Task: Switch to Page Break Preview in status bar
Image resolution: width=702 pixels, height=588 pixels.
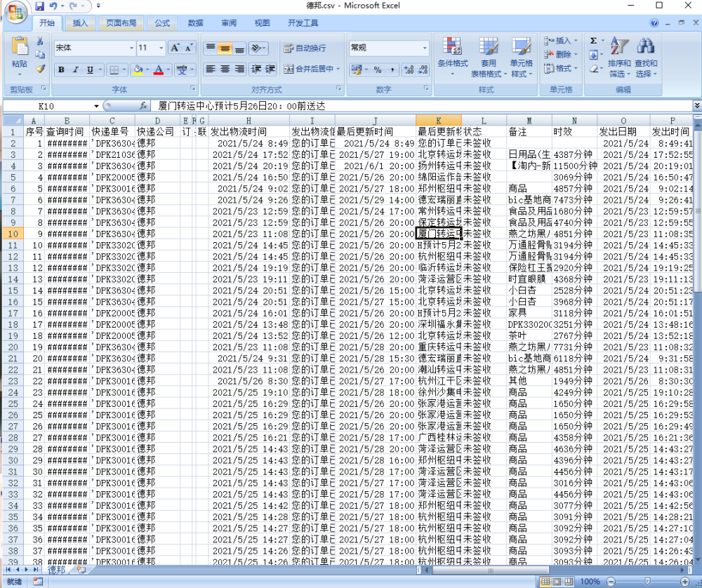Action: pyautogui.click(x=569, y=582)
